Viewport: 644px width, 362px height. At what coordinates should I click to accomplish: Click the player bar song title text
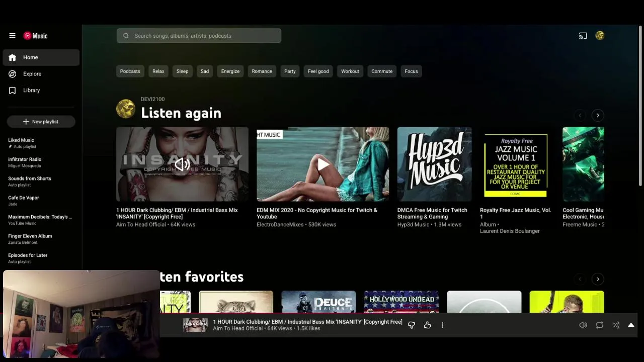pos(307,322)
